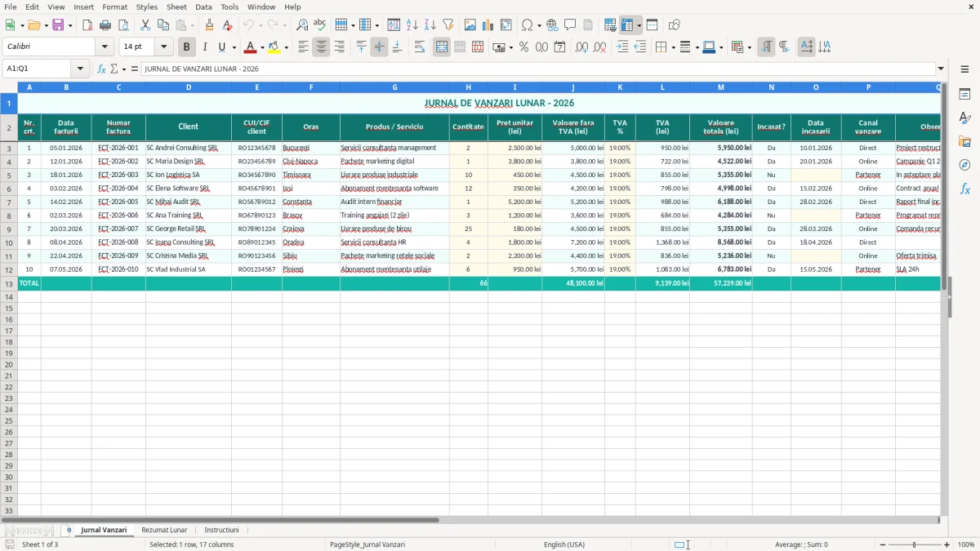Expand the font name dropdown

(105, 47)
